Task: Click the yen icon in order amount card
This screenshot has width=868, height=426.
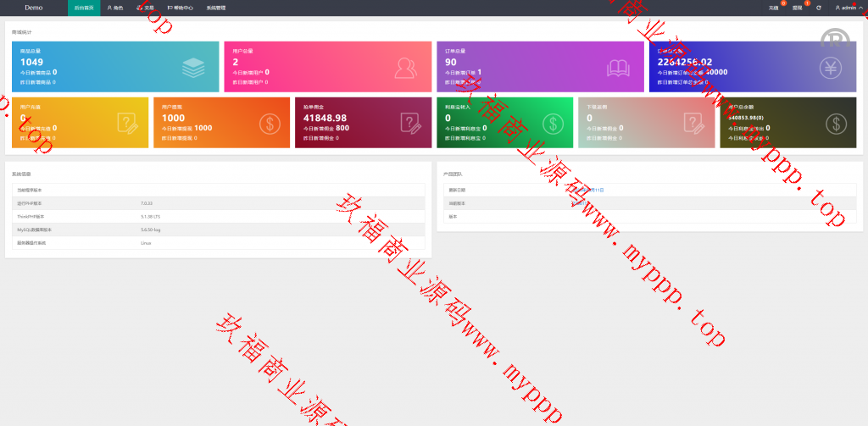Action: pyautogui.click(x=832, y=67)
